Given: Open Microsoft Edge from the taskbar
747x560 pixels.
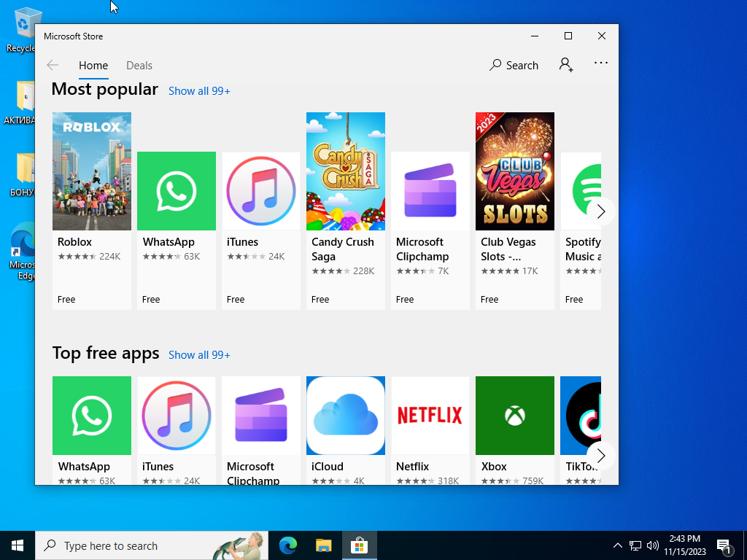Looking at the screenshot, I should pyautogui.click(x=287, y=545).
